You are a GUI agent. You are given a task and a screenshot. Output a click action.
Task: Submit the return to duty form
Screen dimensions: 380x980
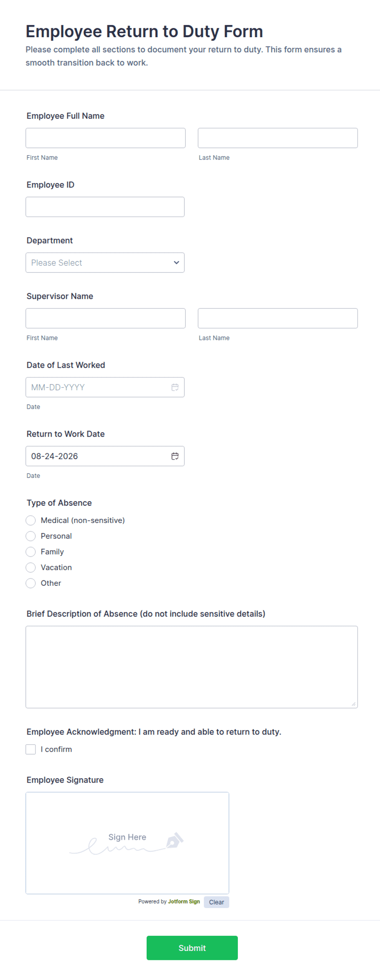192,948
